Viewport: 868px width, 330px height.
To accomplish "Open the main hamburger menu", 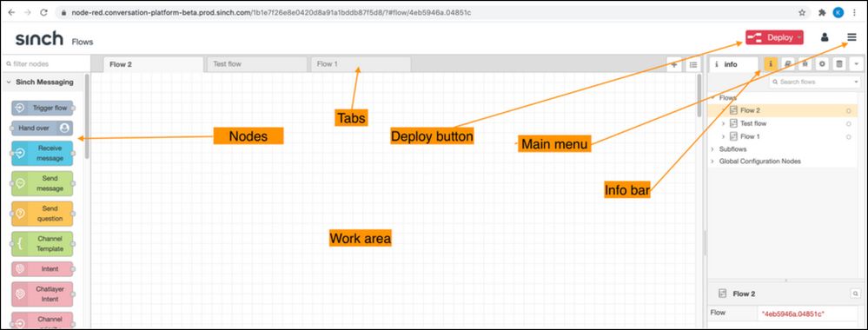I will pyautogui.click(x=851, y=37).
